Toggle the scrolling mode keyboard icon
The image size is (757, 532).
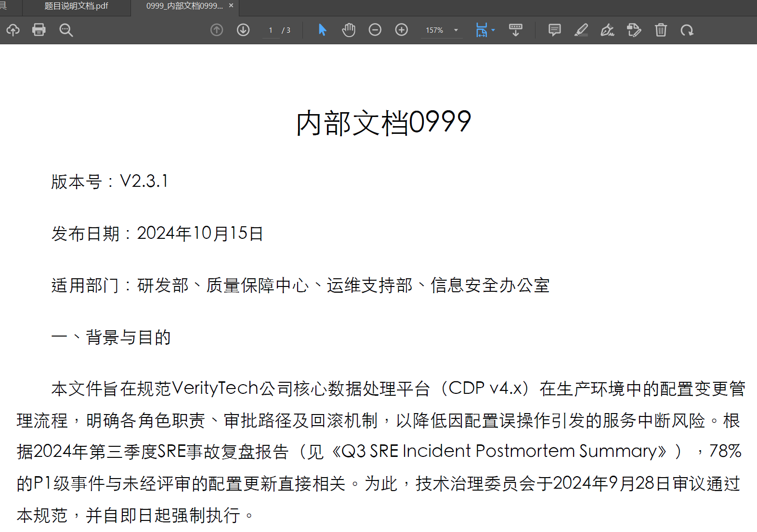515,30
